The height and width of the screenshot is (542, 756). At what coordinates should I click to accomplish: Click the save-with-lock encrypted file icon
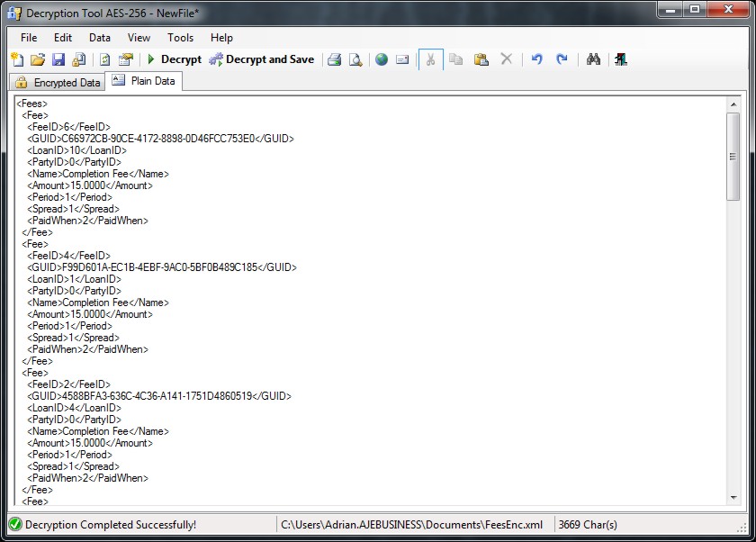(77, 59)
